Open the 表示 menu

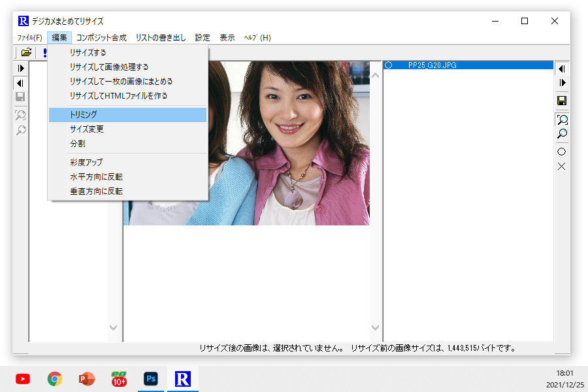click(227, 38)
